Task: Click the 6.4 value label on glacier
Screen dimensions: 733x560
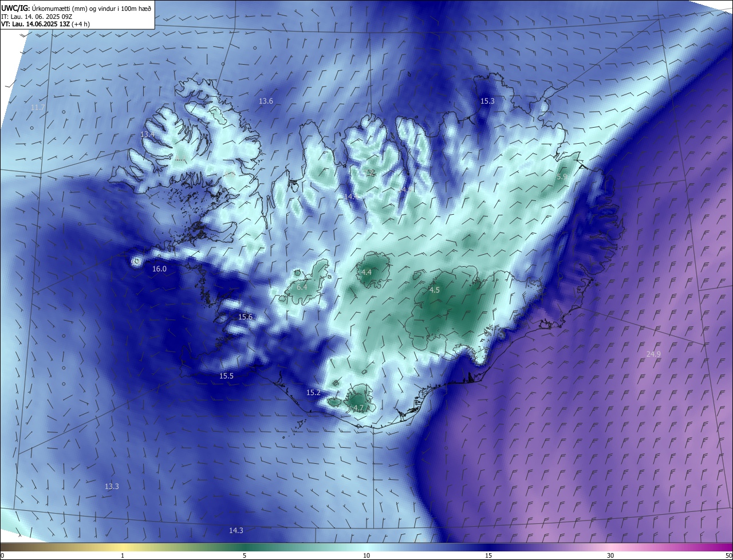Action: [302, 287]
